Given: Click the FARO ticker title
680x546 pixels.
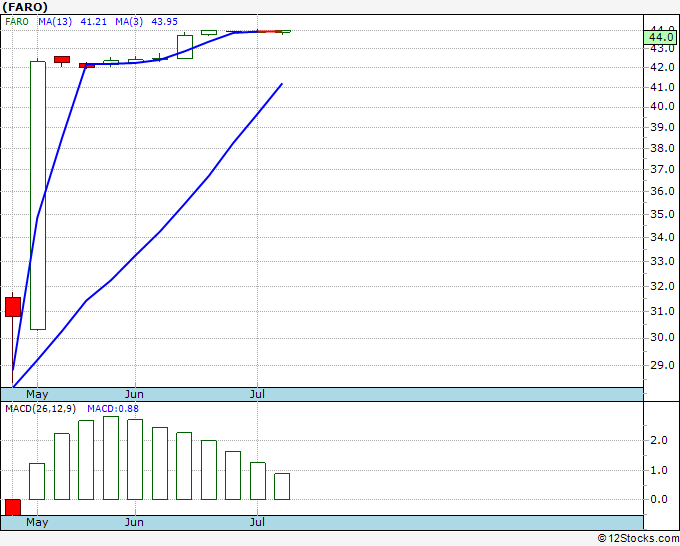Looking at the screenshot, I should 25,7.
